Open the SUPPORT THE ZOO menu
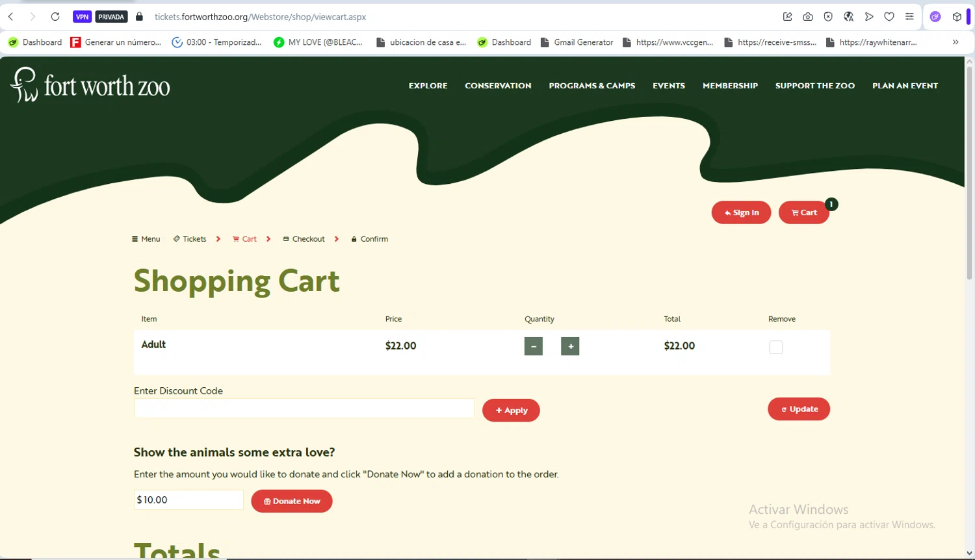Viewport: 975px width, 560px height. (815, 86)
